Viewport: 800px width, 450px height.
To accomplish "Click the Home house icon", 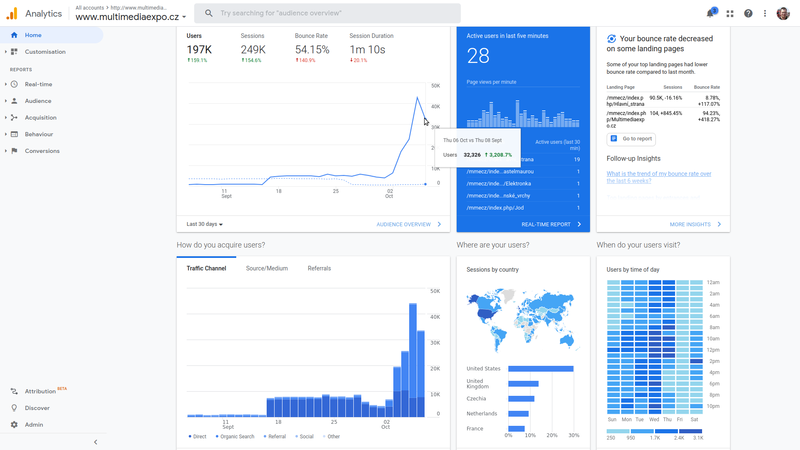I will 14,35.
